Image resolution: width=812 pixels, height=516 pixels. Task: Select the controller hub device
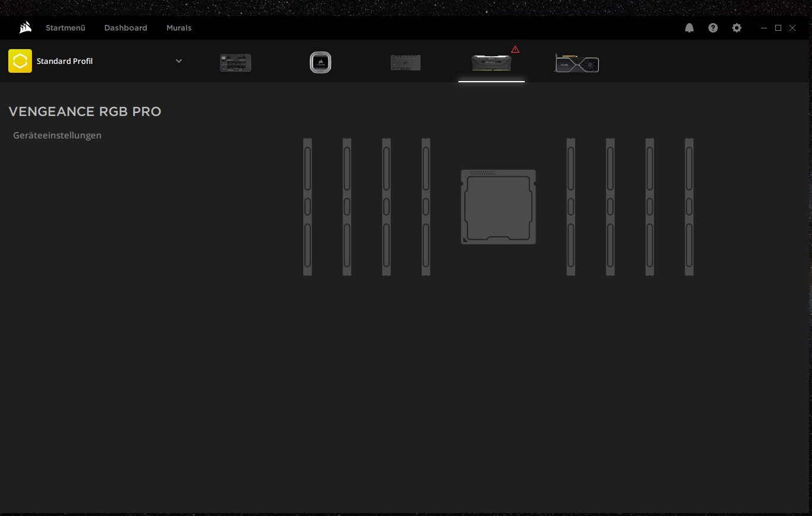(406, 63)
